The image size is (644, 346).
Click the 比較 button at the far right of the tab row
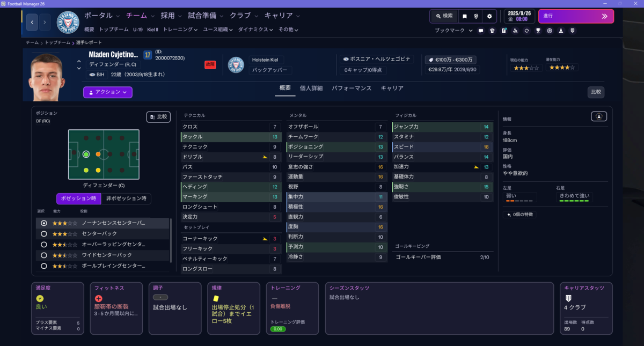(x=596, y=92)
